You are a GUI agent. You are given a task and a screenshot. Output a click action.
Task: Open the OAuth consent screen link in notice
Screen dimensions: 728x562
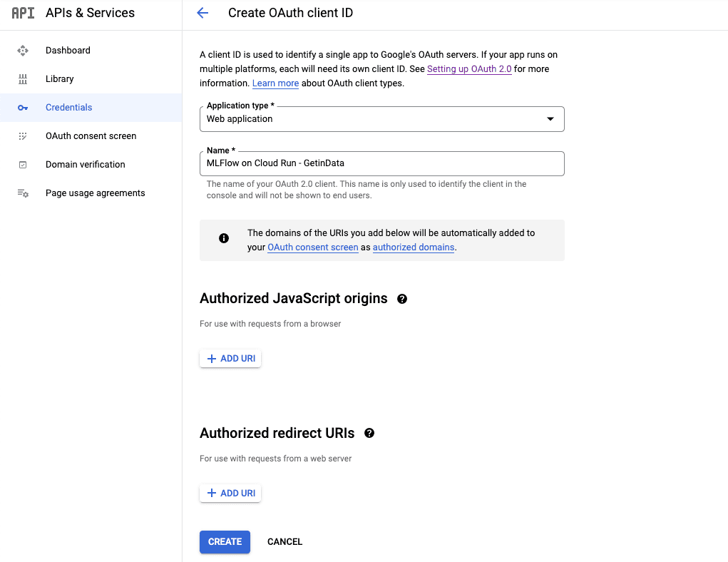[312, 247]
